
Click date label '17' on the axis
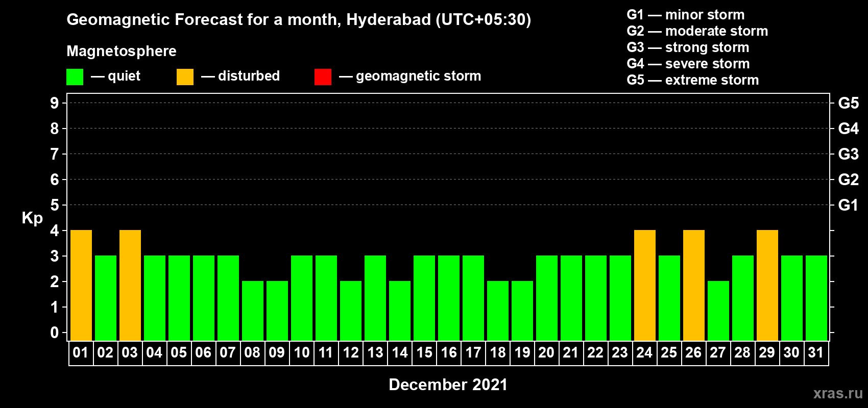click(x=473, y=352)
